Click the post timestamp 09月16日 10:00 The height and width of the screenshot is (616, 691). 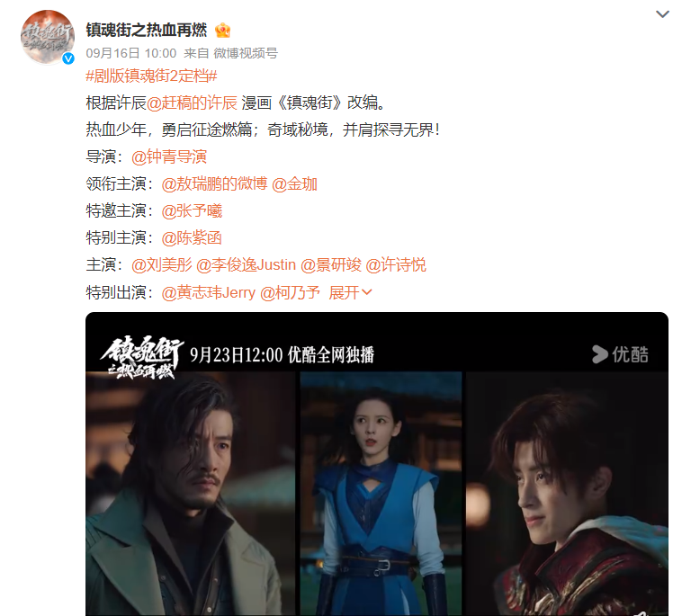[x=130, y=53]
